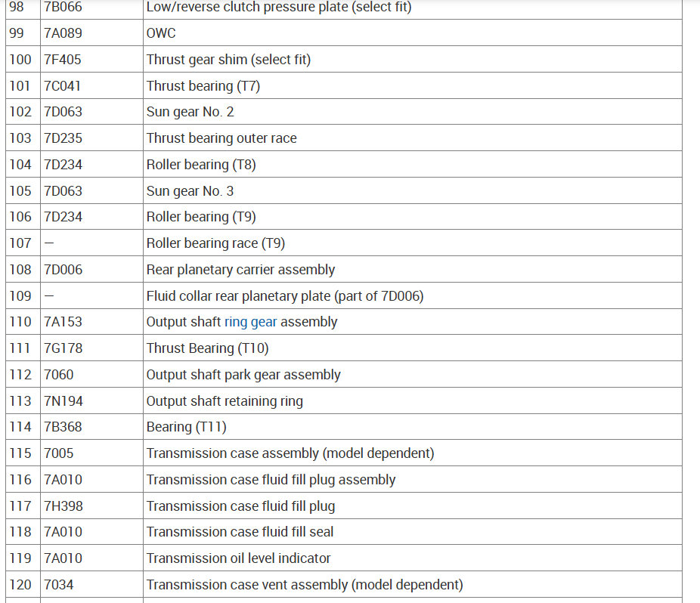The width and height of the screenshot is (700, 603).
Task: Select part number 7B066 cell
Action: click(x=63, y=8)
